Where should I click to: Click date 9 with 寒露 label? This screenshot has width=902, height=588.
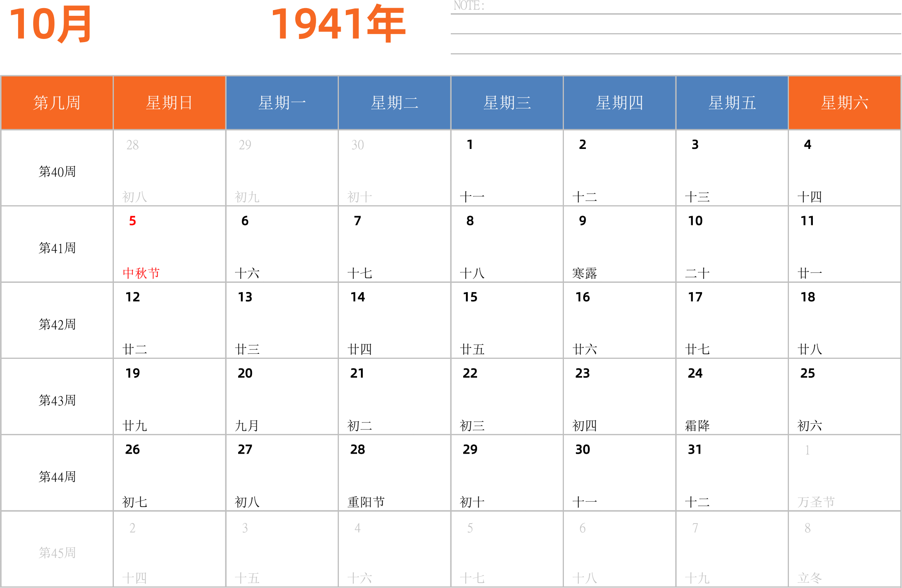pyautogui.click(x=619, y=244)
